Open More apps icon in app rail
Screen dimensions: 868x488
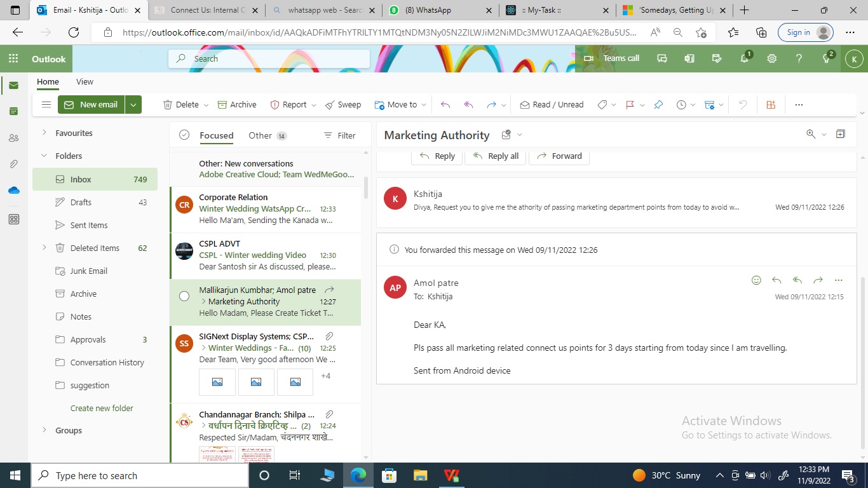point(13,219)
